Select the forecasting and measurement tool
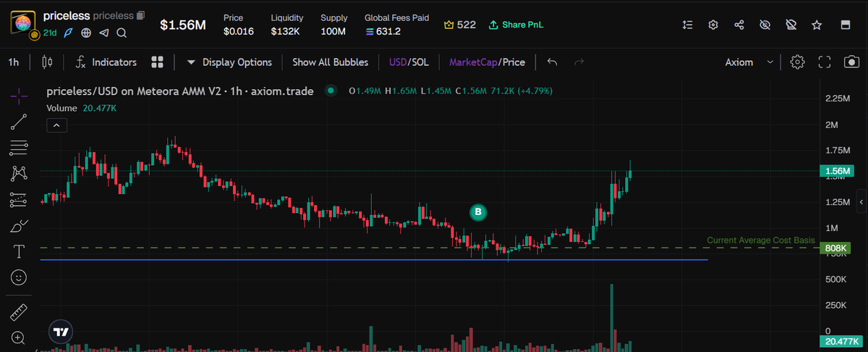The width and height of the screenshot is (868, 352). pyautogui.click(x=20, y=200)
